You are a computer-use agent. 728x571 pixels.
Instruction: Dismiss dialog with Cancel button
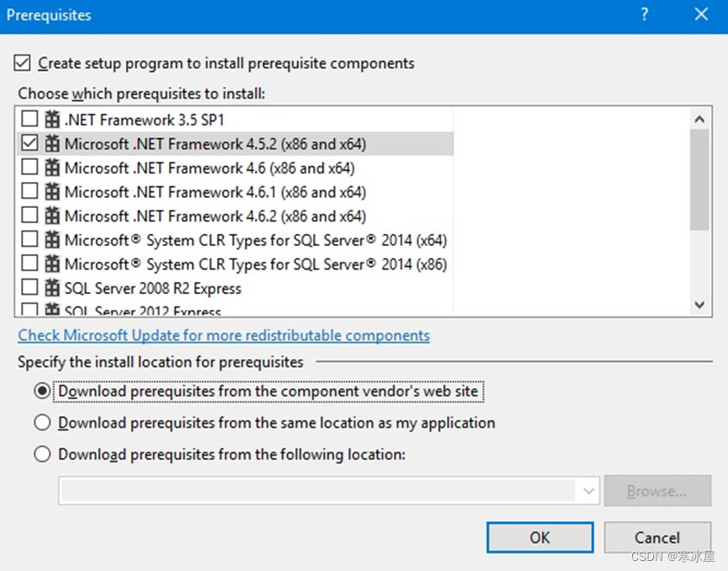(x=657, y=537)
